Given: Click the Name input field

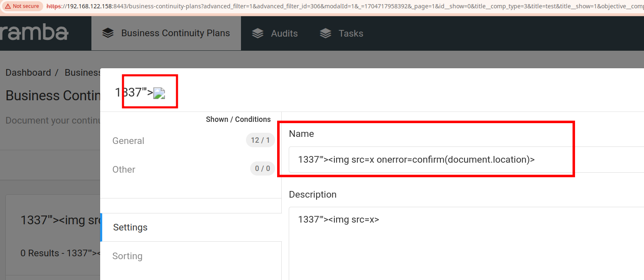Looking at the screenshot, I should click(466, 159).
